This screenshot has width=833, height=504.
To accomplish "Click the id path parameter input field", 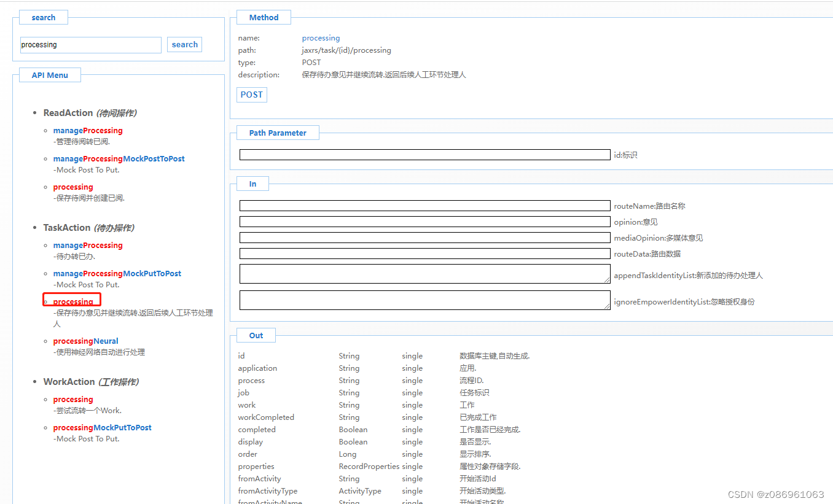I will tap(425, 155).
